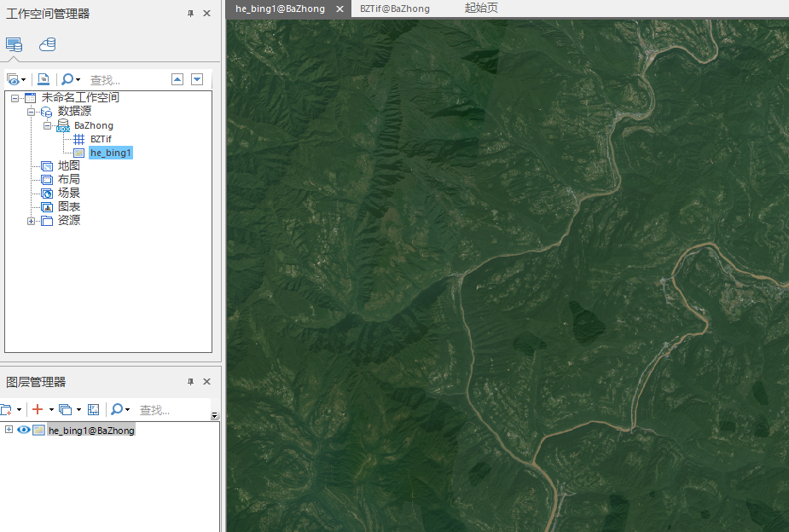
Task: Open the datasource view icon
Action: [x=47, y=44]
